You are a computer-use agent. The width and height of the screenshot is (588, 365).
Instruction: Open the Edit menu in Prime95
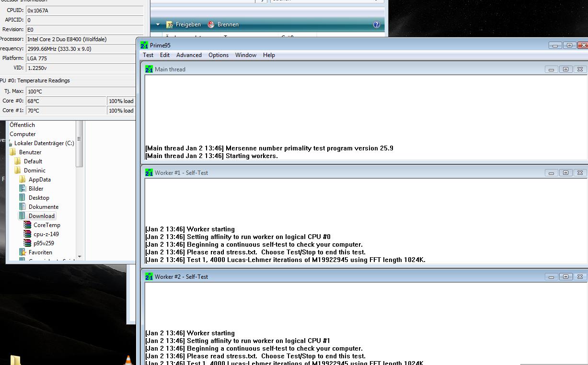pyautogui.click(x=165, y=55)
